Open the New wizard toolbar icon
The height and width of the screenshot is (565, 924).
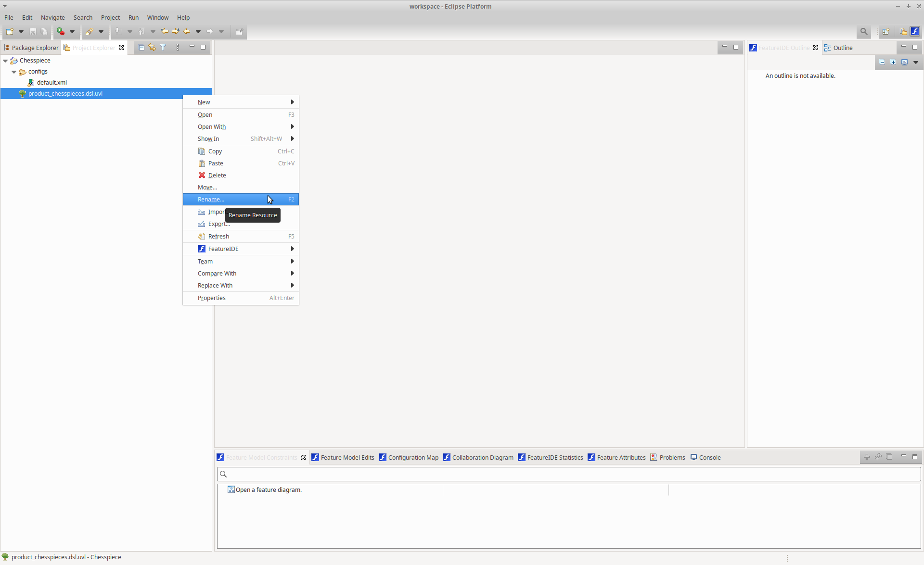coord(9,31)
